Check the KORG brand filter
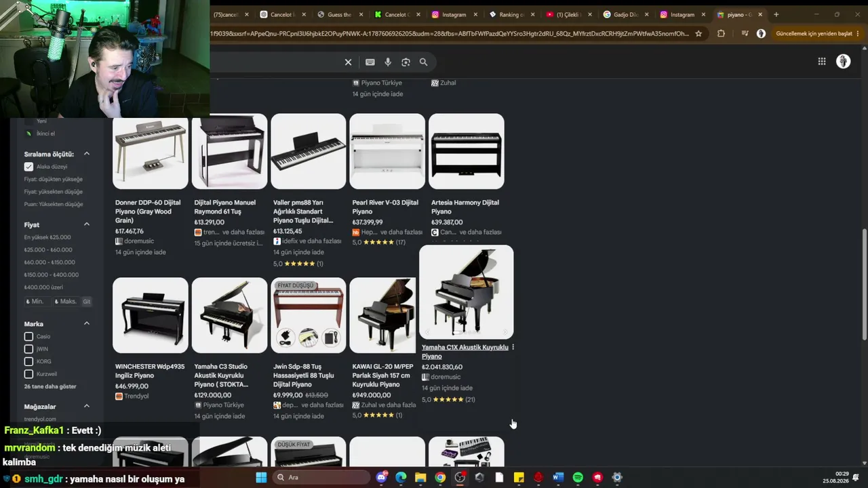Viewport: 868px width, 488px height. [28, 361]
